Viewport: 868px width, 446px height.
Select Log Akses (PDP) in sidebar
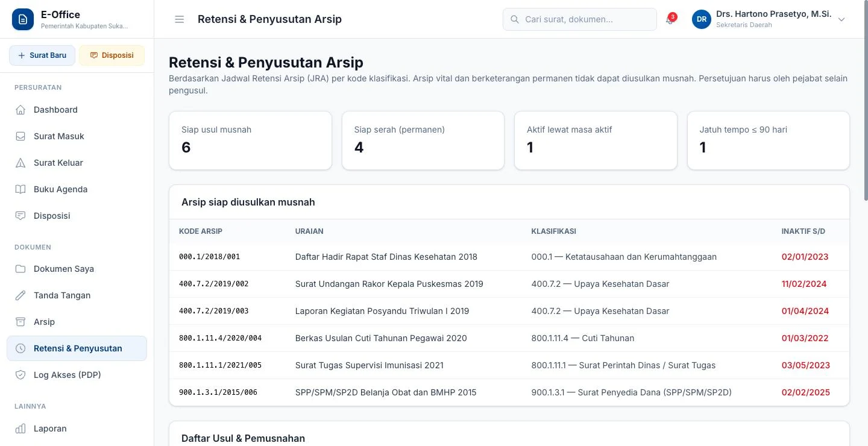click(x=77, y=375)
